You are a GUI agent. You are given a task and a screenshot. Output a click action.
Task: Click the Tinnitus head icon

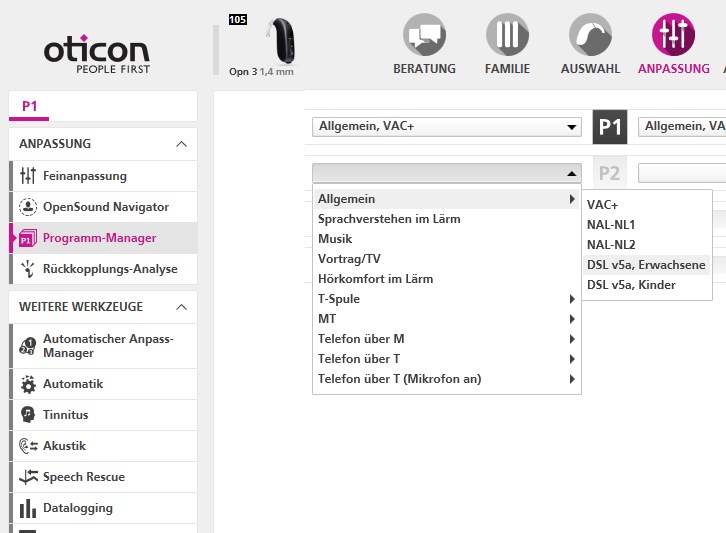click(x=28, y=415)
